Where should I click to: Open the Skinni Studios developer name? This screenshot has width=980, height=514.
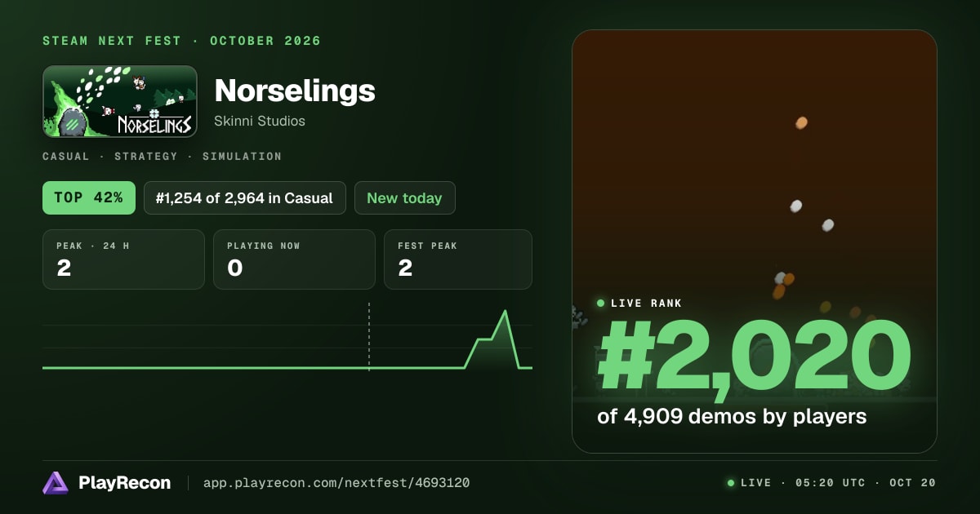[x=260, y=121]
